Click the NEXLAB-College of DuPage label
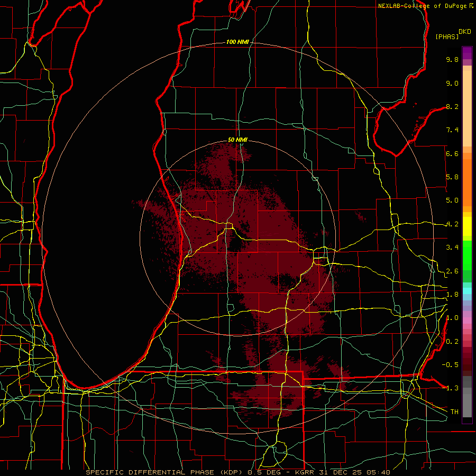The height and width of the screenshot is (476, 476). point(422,6)
